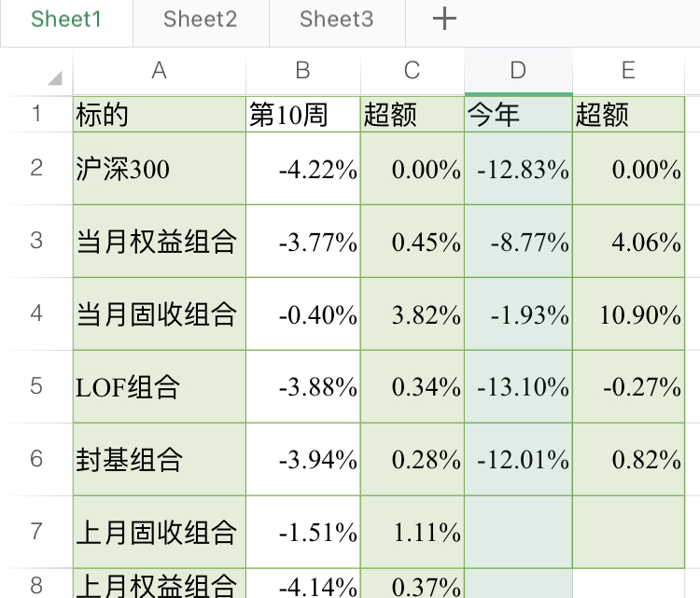Select the Sheet1 tab
This screenshot has width=700, height=598.
(65, 19)
